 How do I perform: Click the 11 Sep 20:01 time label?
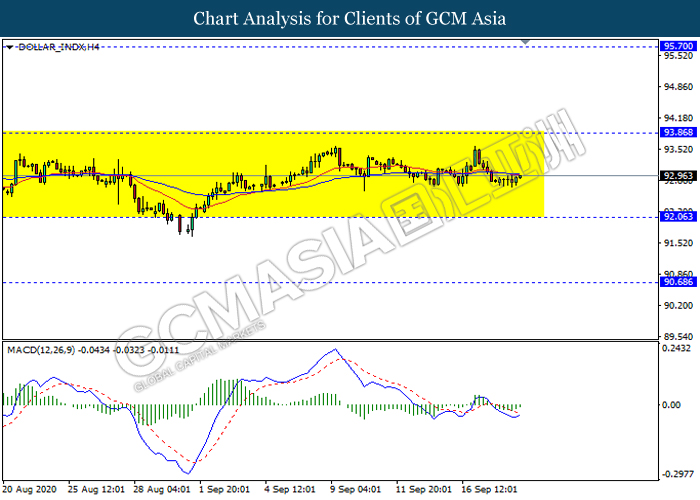point(424,489)
